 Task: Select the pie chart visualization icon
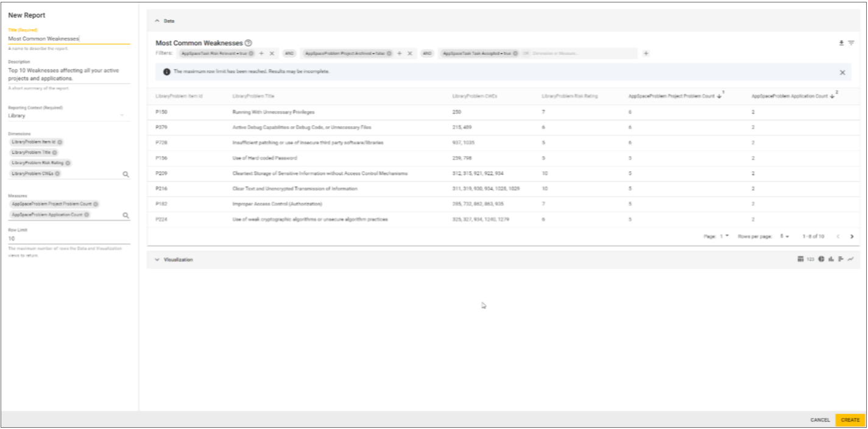pyautogui.click(x=821, y=258)
